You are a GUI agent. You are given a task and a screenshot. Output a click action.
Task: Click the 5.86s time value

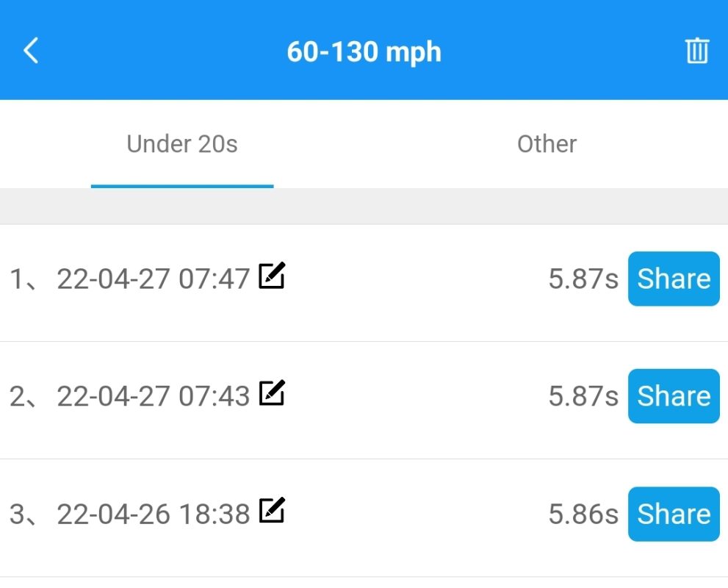pos(583,514)
